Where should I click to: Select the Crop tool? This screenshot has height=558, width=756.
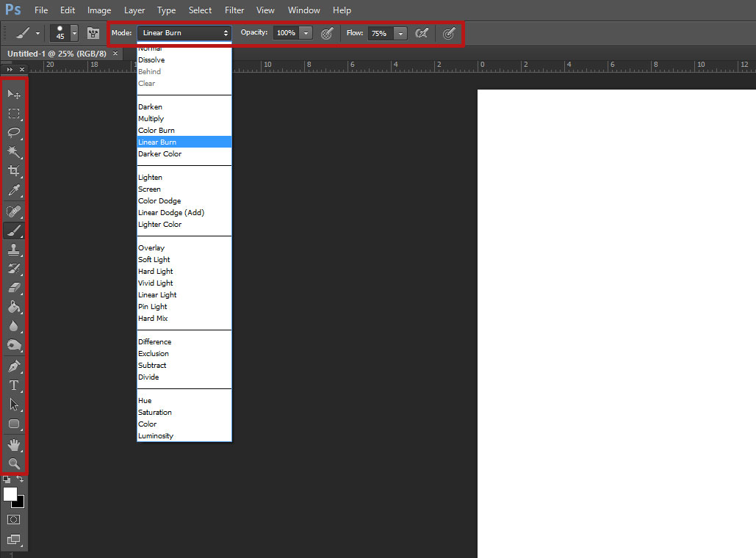(14, 171)
